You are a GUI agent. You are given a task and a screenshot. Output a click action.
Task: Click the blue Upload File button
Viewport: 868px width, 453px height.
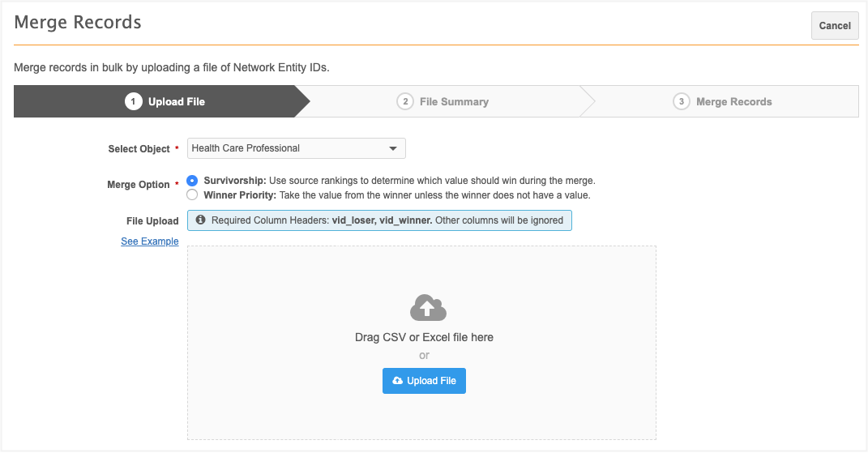(424, 381)
